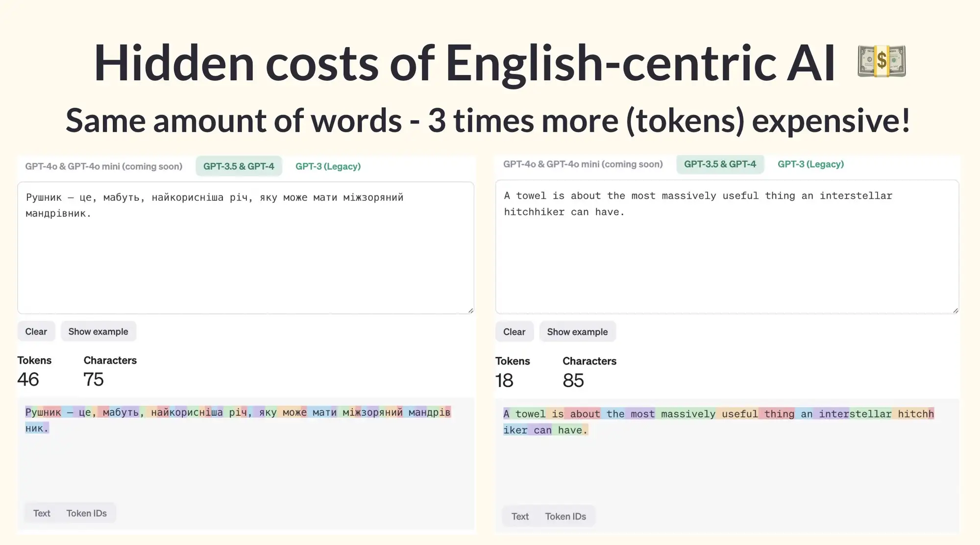Toggle right output to Token IDs view

tap(565, 517)
